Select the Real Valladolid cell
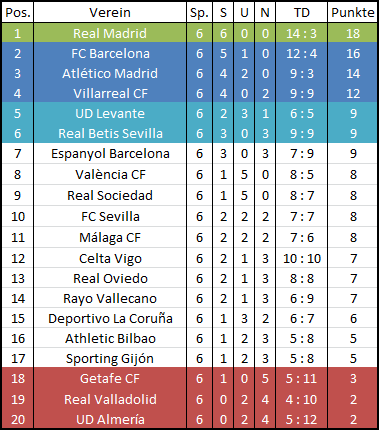Screen dimensions: 379x430 tap(110, 400)
